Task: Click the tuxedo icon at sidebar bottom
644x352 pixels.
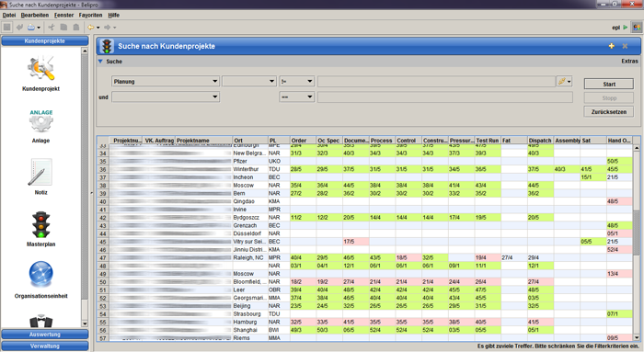Action: tap(40, 321)
